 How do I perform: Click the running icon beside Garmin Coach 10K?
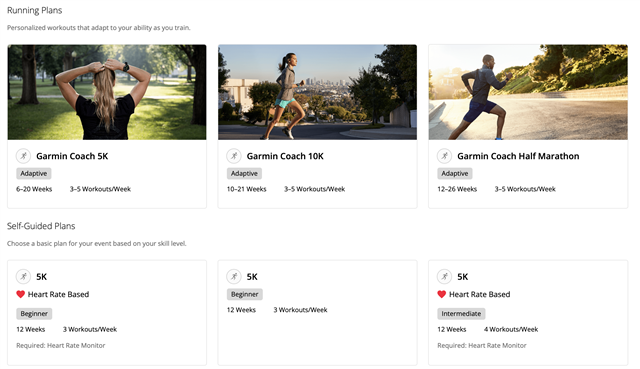click(234, 156)
